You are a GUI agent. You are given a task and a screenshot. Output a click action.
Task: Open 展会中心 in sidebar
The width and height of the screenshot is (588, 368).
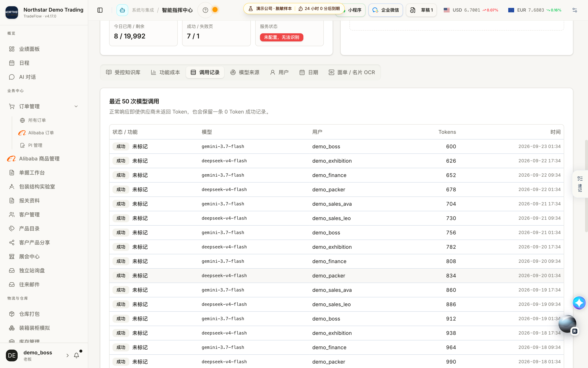(x=44, y=256)
